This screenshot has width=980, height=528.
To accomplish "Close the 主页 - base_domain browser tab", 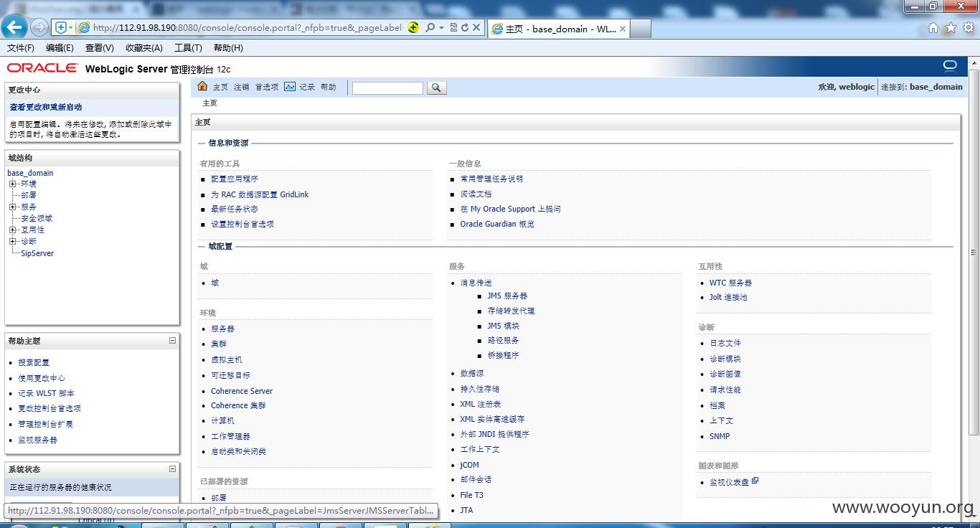I will (622, 29).
